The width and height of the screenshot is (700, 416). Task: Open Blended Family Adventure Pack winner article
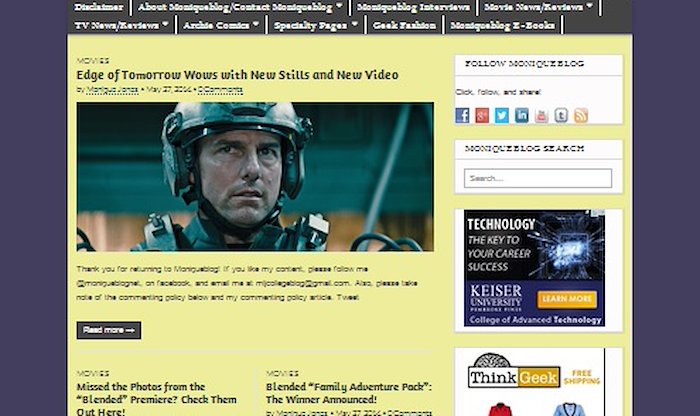click(349, 393)
